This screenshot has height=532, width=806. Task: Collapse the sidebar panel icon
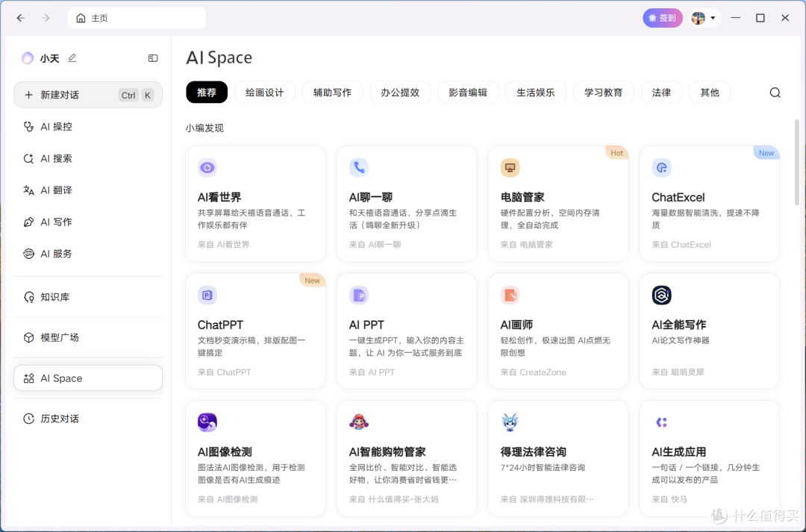tap(153, 58)
